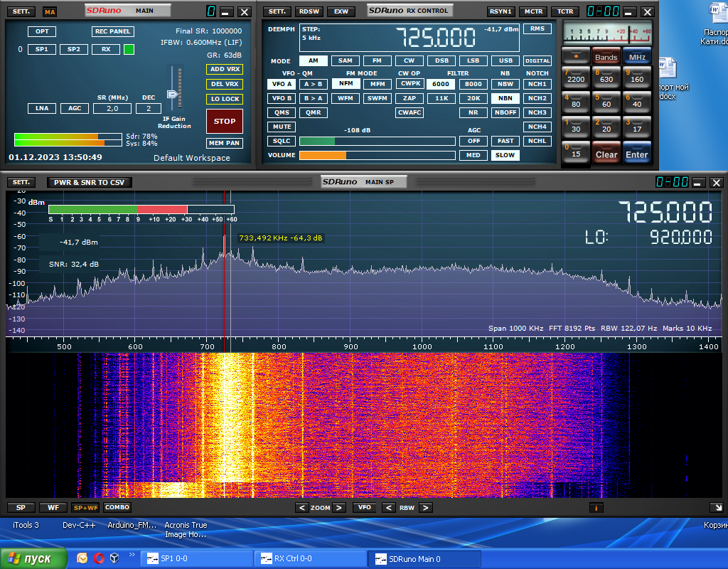Select 6000 filter bandwidth
This screenshot has height=569, width=728.
441,84
